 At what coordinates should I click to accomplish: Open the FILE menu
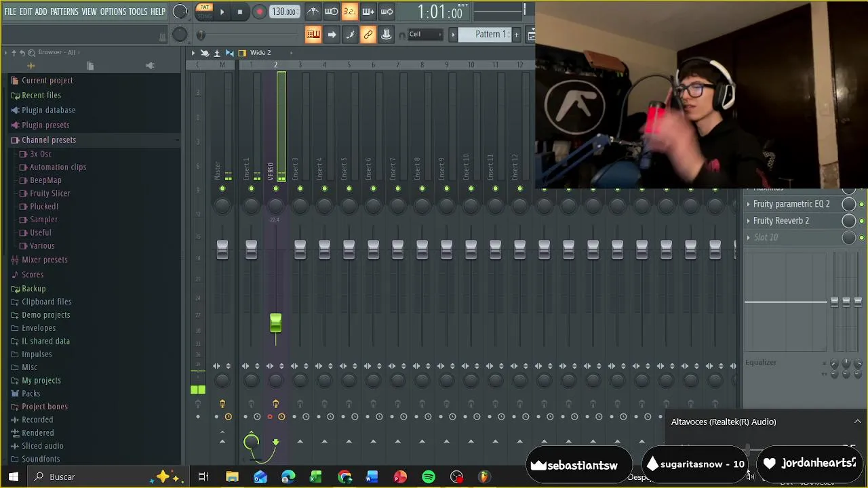(10, 12)
